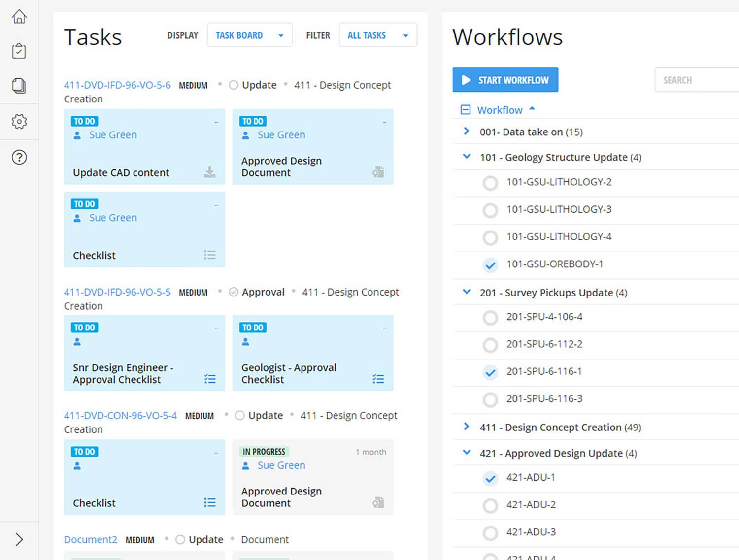Viewport: 739px width, 560px height.
Task: Click download icon on Update CAD content card
Action: tap(210, 172)
